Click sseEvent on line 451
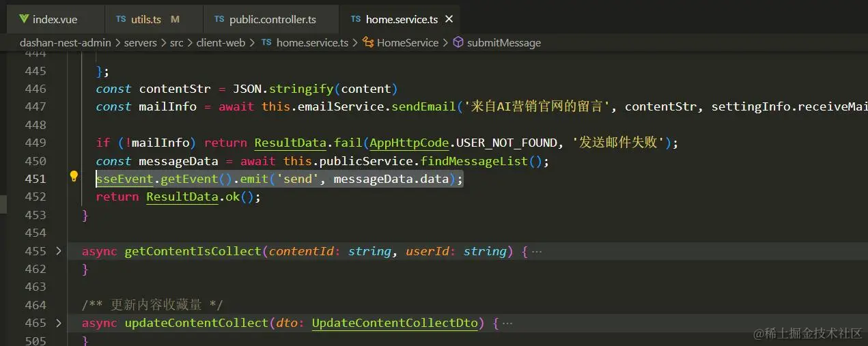The width and height of the screenshot is (868, 346). click(124, 179)
